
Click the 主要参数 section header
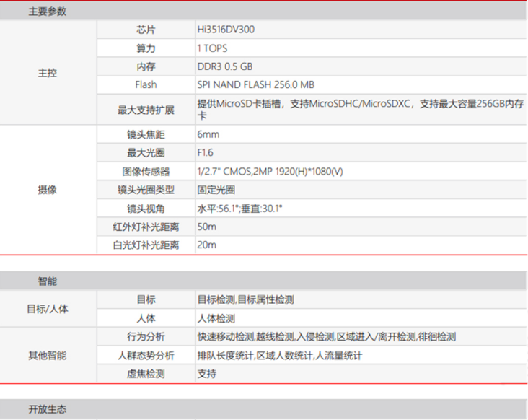click(48, 12)
